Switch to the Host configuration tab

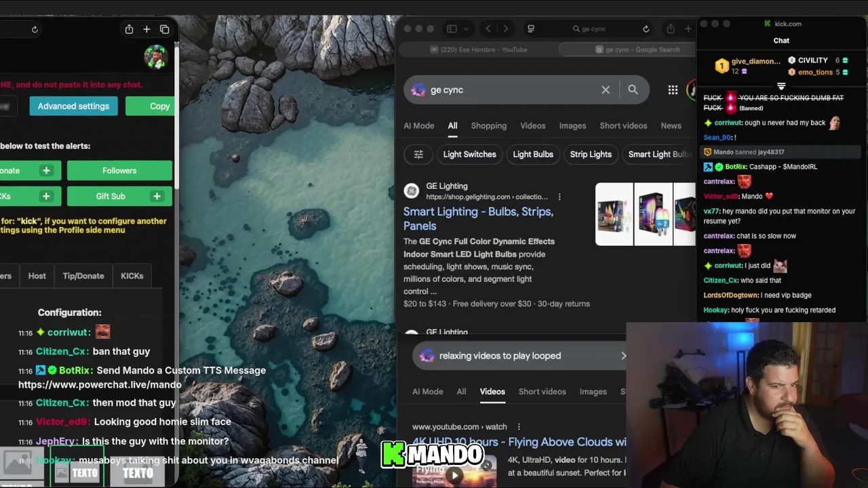pos(37,276)
